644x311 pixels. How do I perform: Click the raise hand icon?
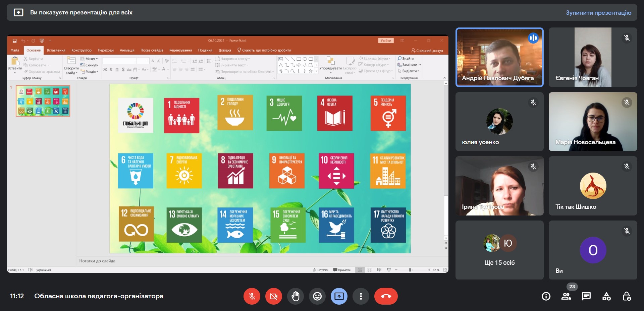[x=296, y=296]
